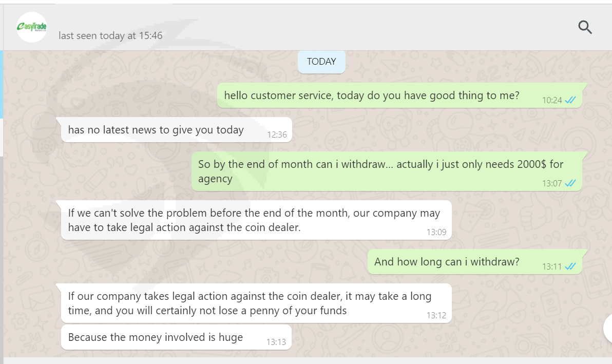Screen dimensions: 612x364
Task: Select "Because the money involved is huge" message
Action: pos(156,337)
